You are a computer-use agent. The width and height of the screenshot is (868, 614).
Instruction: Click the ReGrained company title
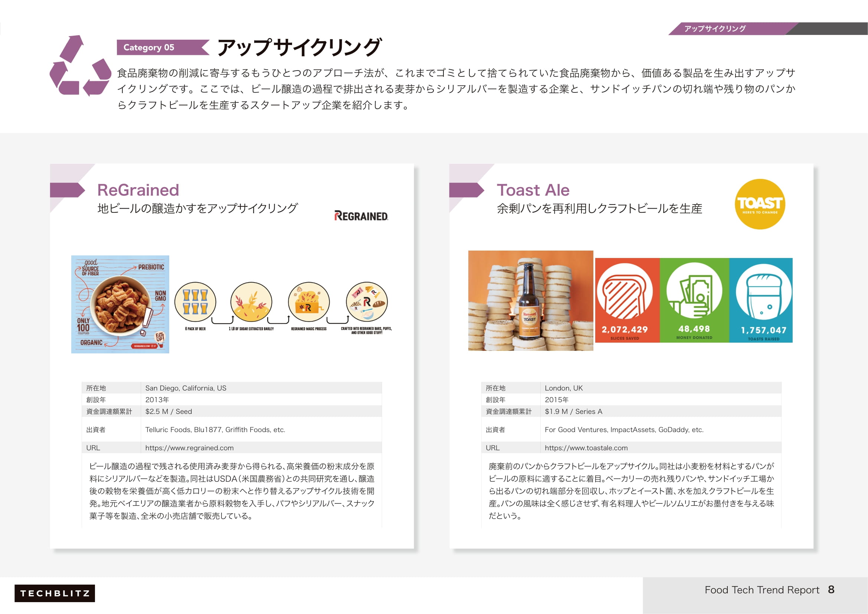[138, 190]
